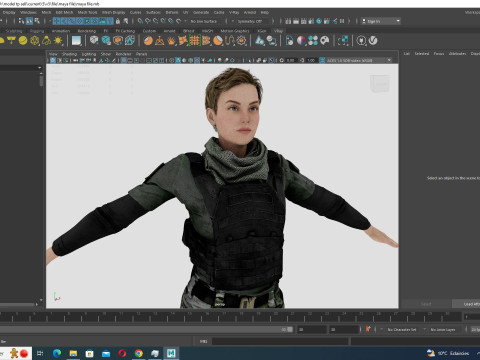Viewport: 480px width, 360px height.
Task: Click the orange half-sphere clipper shelf icon
Action: point(218,41)
